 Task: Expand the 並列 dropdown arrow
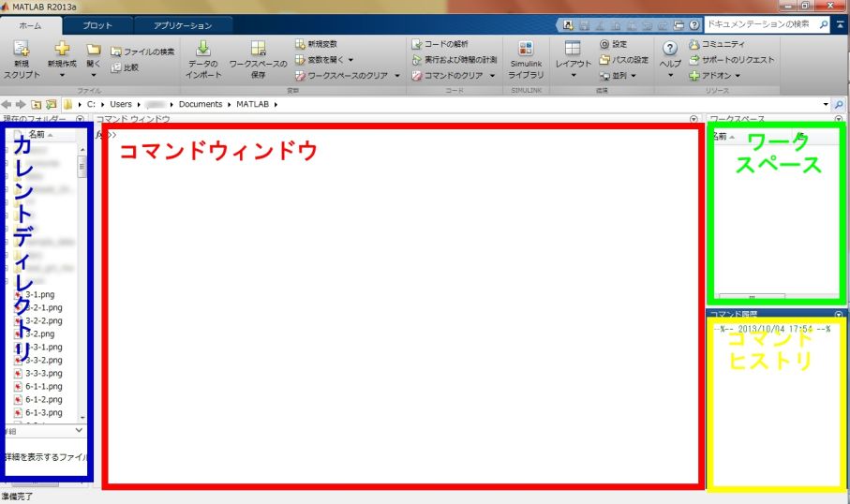click(x=634, y=76)
